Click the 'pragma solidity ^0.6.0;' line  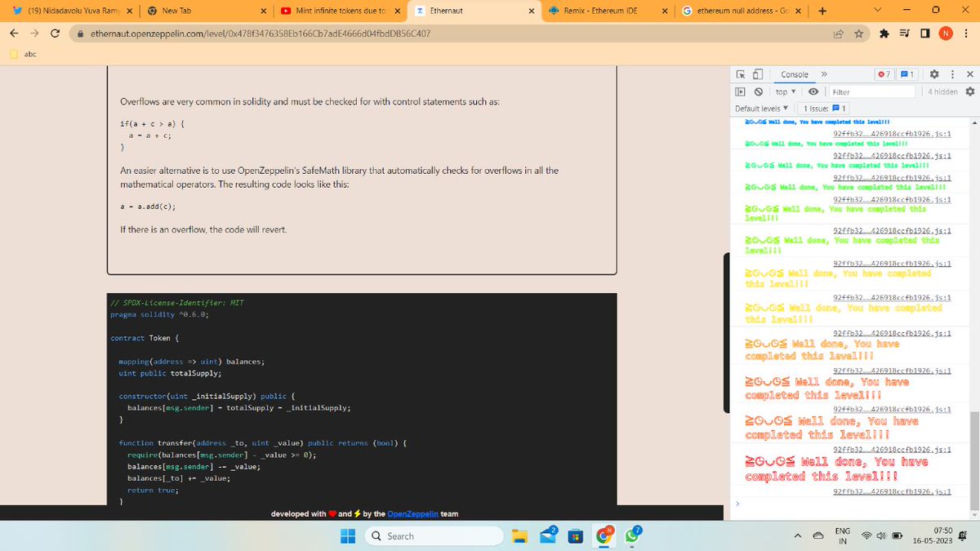(x=159, y=314)
